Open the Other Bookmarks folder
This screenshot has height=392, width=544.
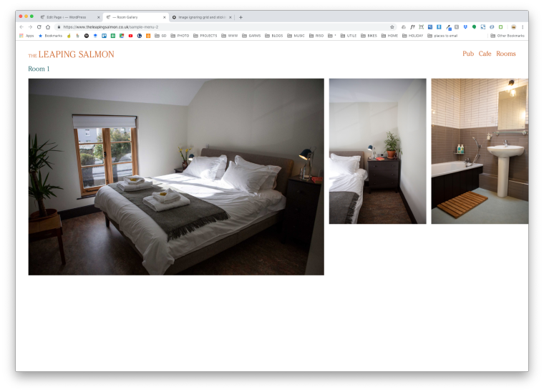pyautogui.click(x=508, y=35)
